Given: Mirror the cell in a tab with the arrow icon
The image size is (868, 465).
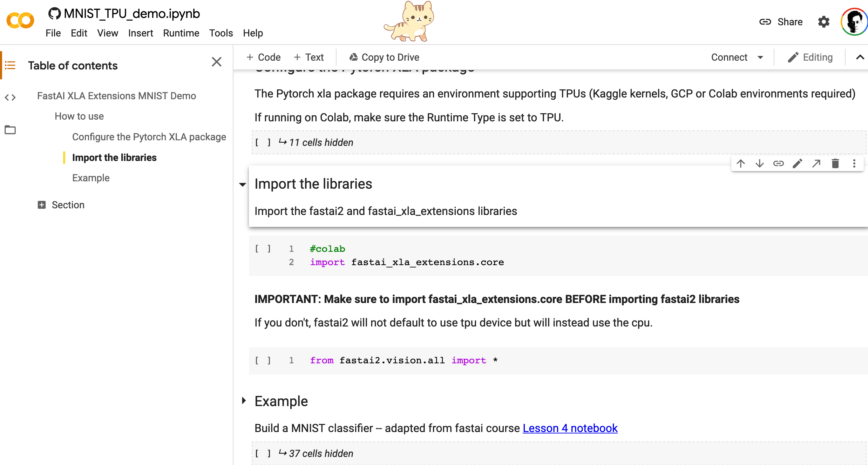Looking at the screenshot, I should [x=816, y=163].
